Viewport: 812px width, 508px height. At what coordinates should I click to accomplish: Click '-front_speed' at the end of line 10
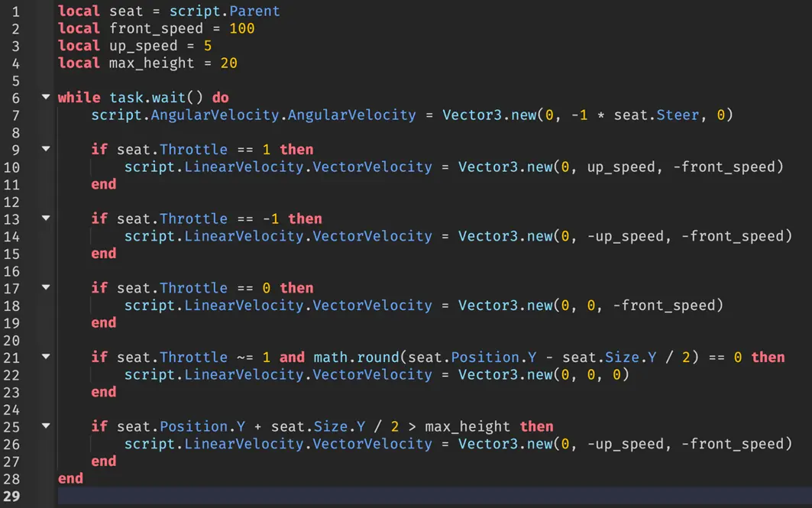[724, 167]
